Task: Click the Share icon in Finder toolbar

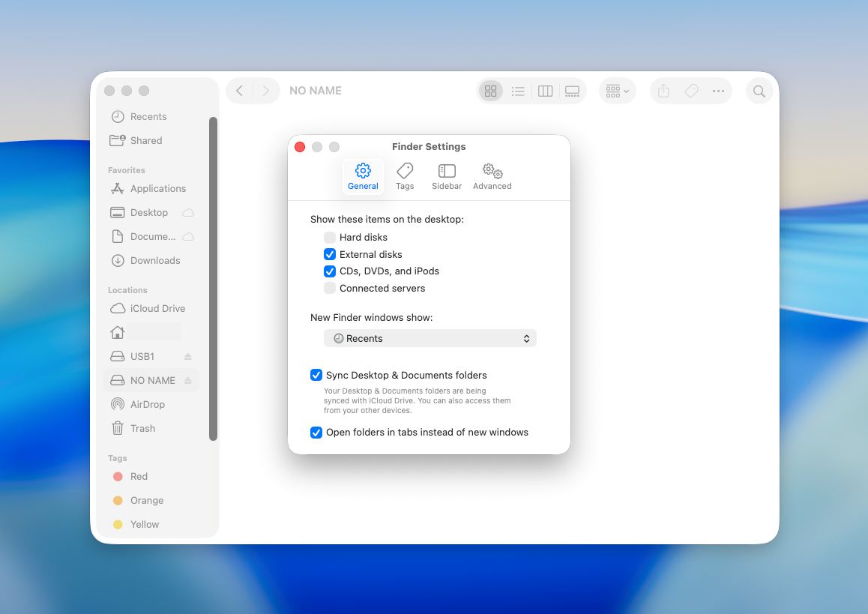Action: click(663, 91)
